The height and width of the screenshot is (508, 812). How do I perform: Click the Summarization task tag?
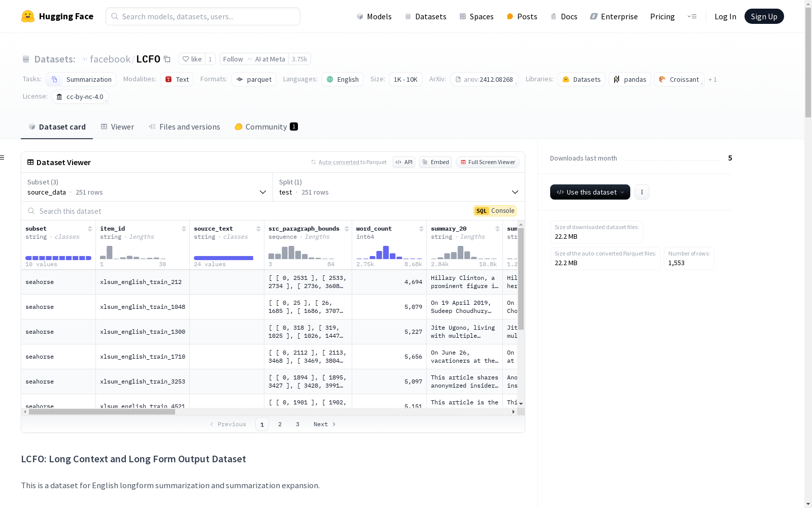81,79
